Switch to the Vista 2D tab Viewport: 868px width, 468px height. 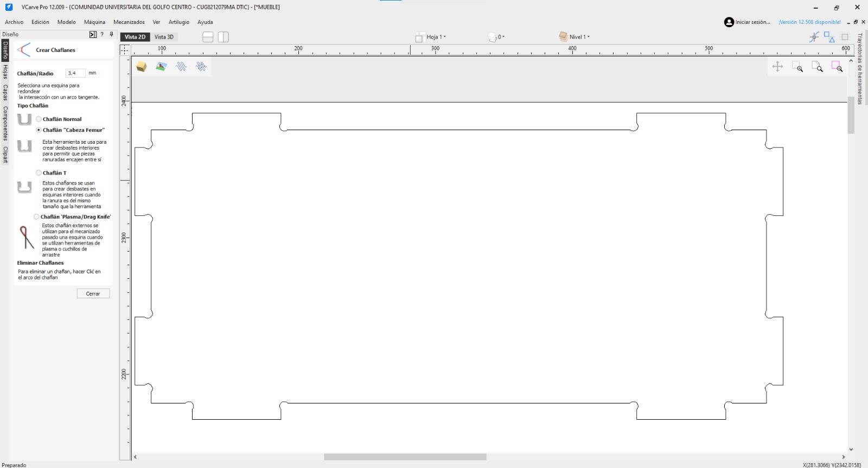(x=135, y=37)
